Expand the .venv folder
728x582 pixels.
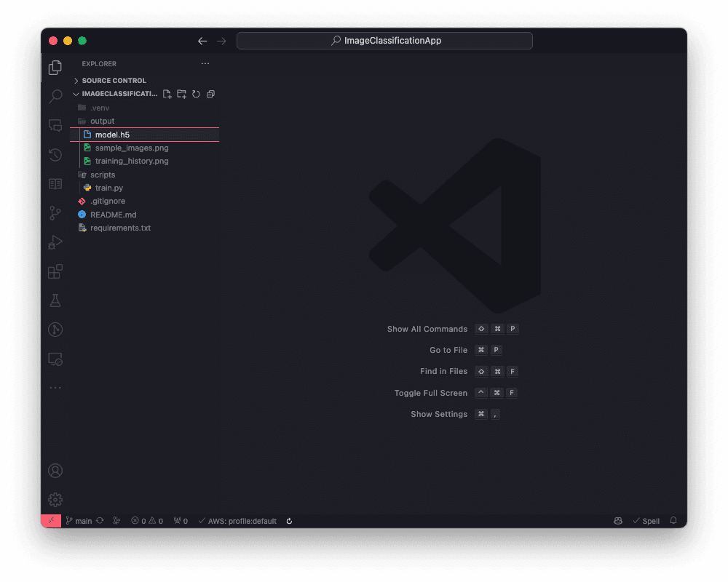(x=144, y=108)
